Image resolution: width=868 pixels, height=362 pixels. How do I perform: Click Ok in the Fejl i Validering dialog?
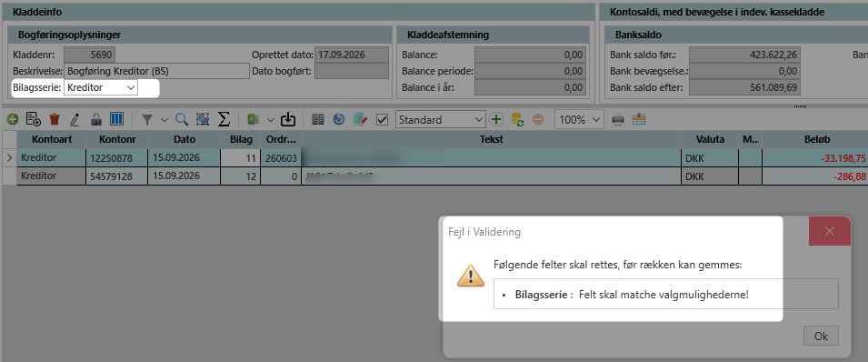(821, 336)
